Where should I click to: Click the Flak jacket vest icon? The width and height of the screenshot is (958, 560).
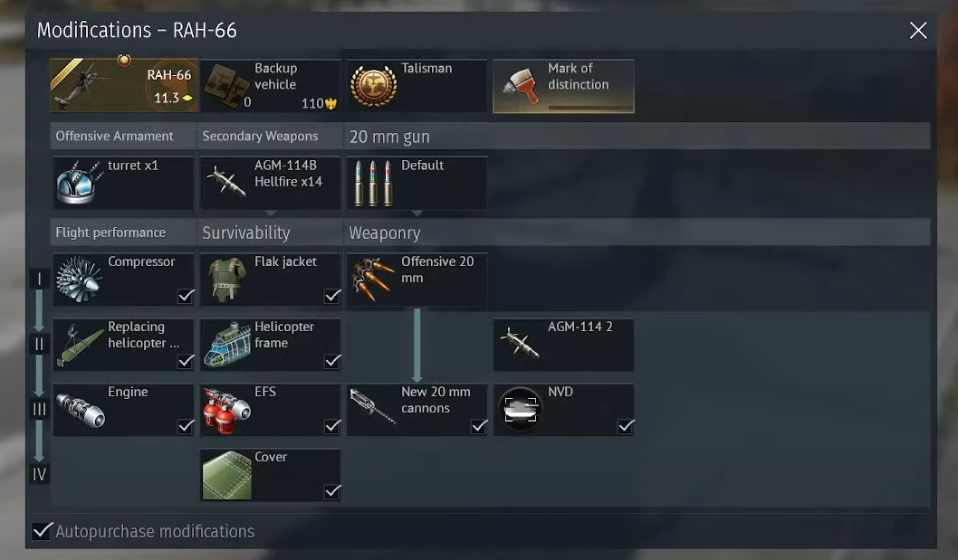tap(226, 280)
